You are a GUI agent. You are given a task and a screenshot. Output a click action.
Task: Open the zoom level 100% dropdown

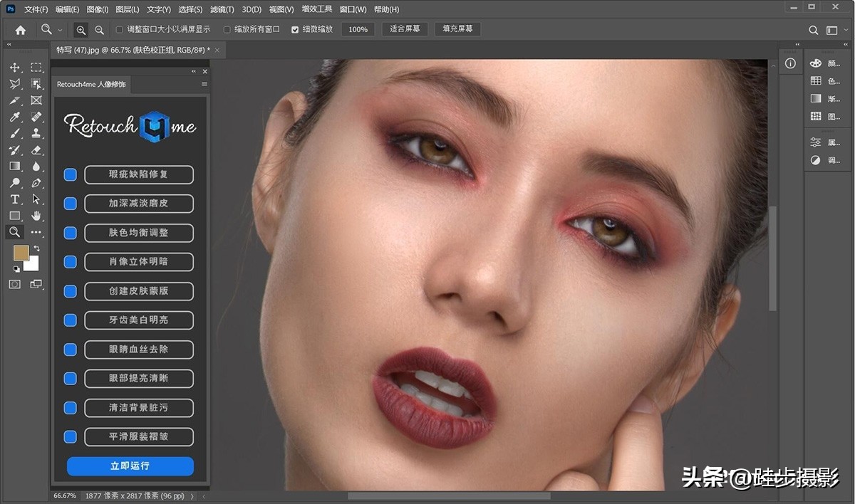pos(358,29)
